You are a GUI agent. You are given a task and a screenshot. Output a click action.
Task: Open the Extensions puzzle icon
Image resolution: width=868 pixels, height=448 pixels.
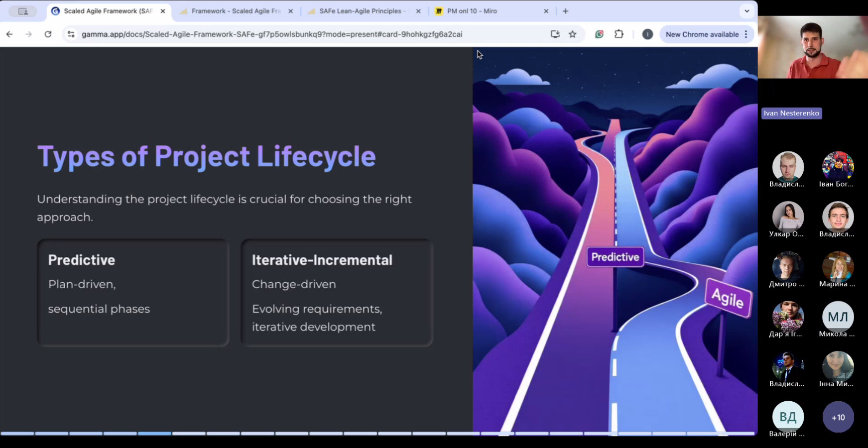coord(619,34)
